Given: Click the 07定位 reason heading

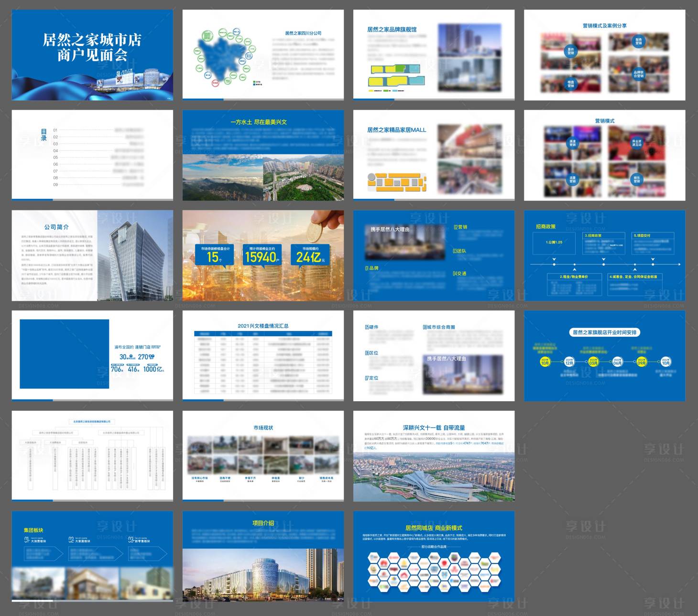Looking at the screenshot, I should point(371,378).
